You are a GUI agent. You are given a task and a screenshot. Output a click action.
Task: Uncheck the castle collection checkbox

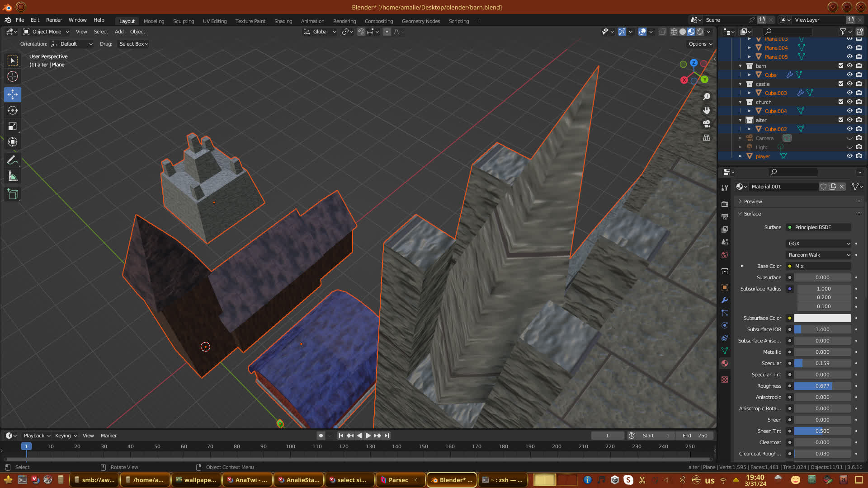point(841,84)
